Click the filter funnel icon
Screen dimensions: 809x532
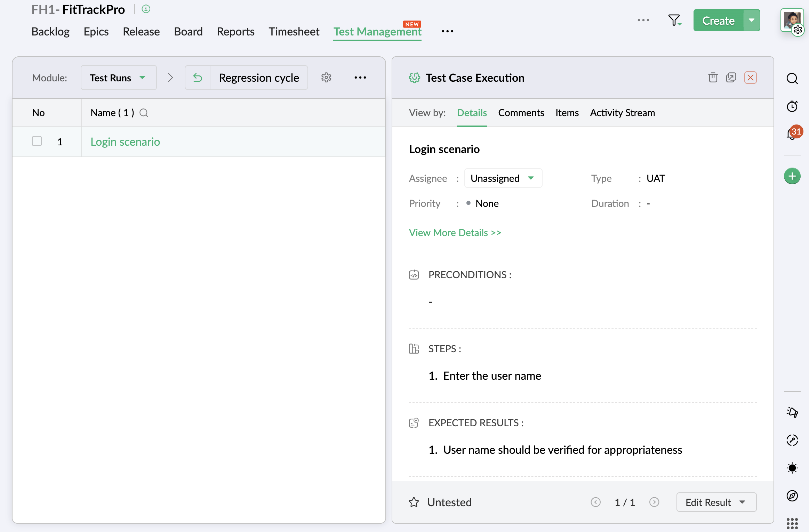pyautogui.click(x=674, y=20)
